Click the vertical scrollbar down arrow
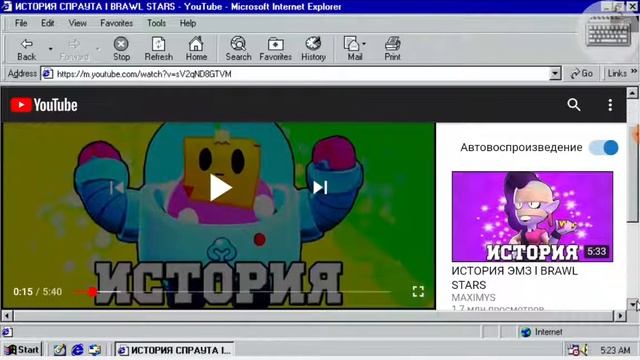 coord(632,304)
